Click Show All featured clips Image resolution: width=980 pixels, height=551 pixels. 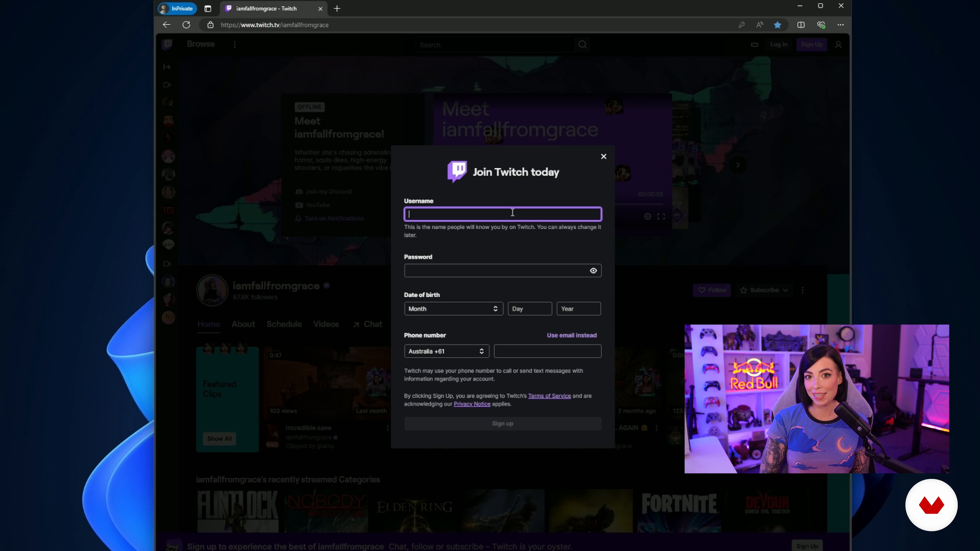point(219,439)
